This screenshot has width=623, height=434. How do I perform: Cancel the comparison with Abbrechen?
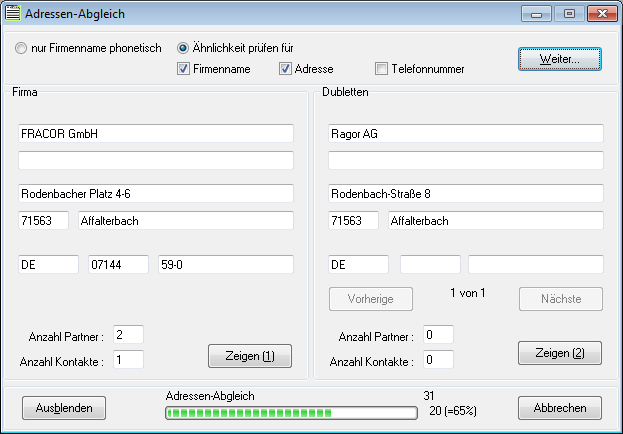tap(560, 408)
